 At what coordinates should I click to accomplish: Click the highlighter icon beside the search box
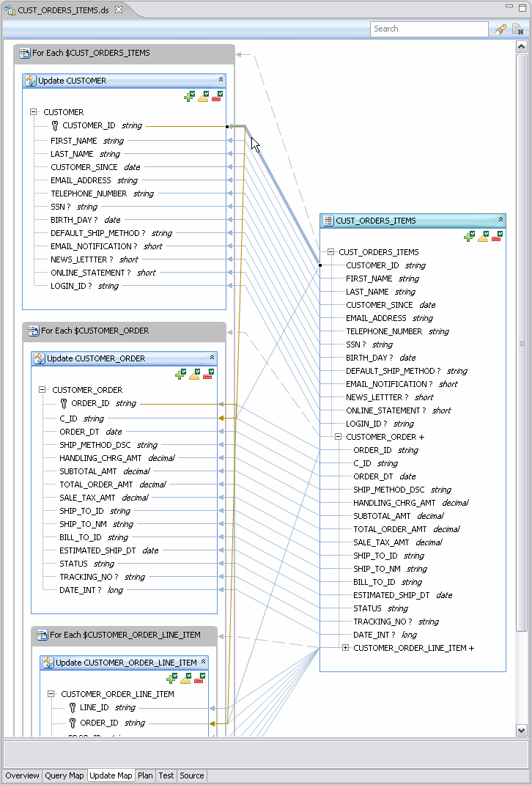click(x=500, y=29)
